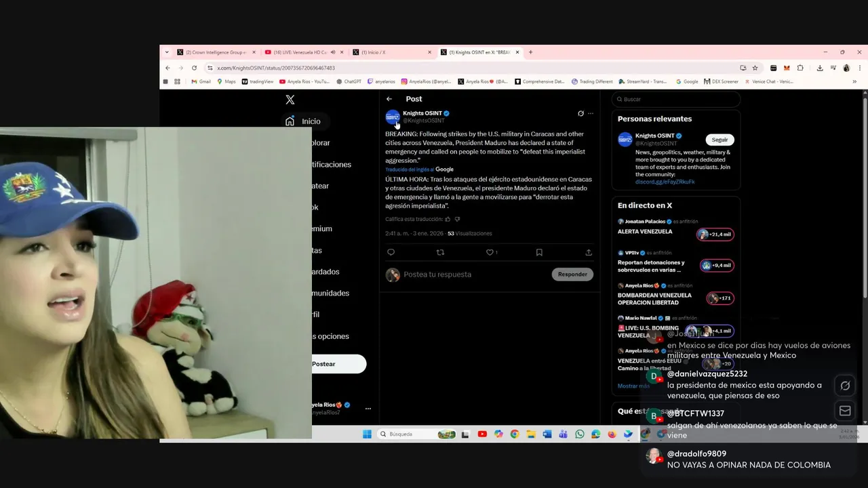
Task: Bookmark the Knights OSINT post
Action: [539, 252]
